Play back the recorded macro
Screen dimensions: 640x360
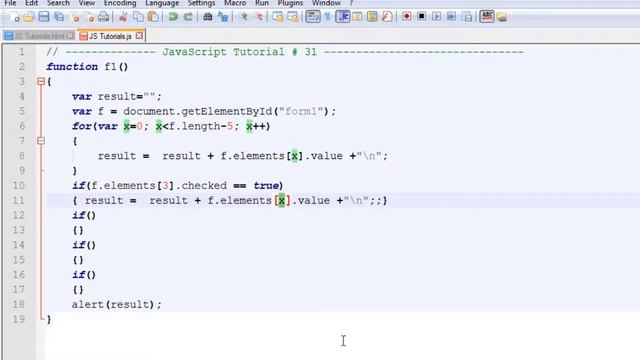click(436, 17)
